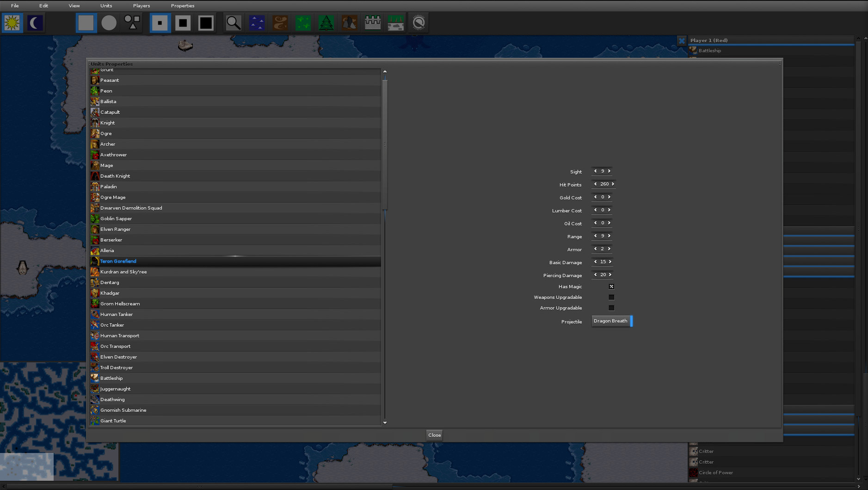Select the tree terrain brush
The image size is (868, 490).
click(326, 22)
